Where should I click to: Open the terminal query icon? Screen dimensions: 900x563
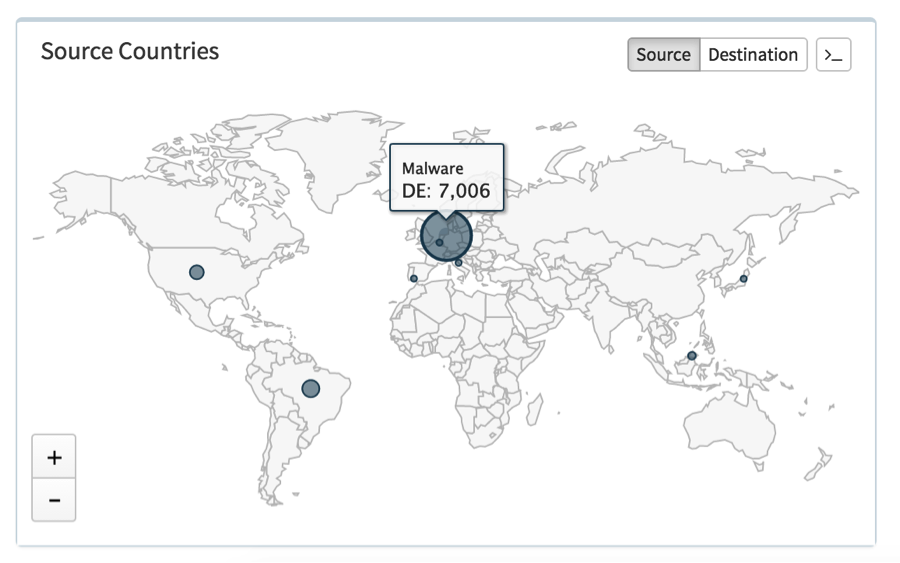833,55
